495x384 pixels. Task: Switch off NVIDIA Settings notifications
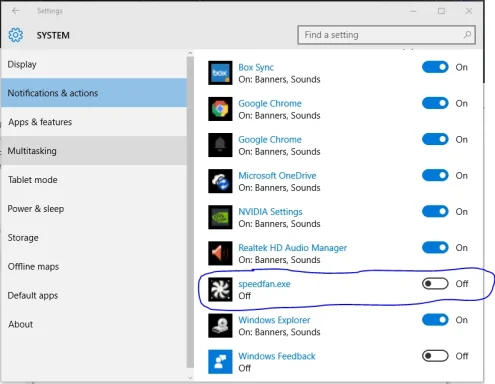click(435, 211)
